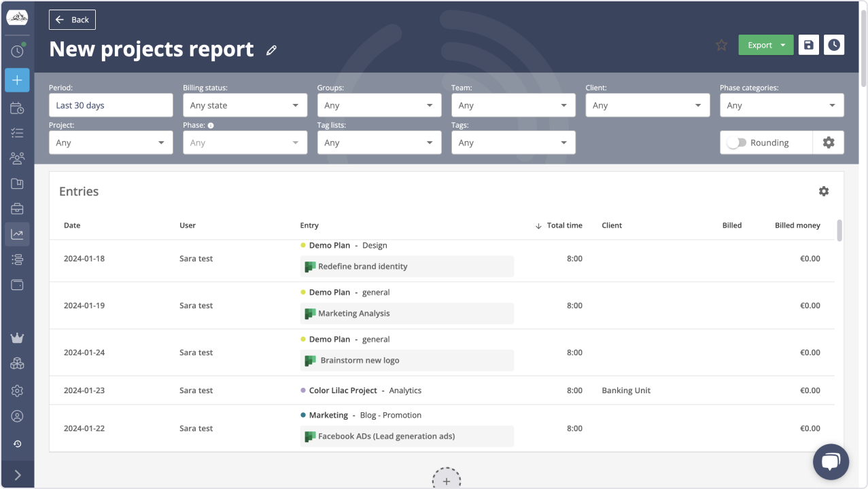Open the invoices icon in the sidebar

17,208
